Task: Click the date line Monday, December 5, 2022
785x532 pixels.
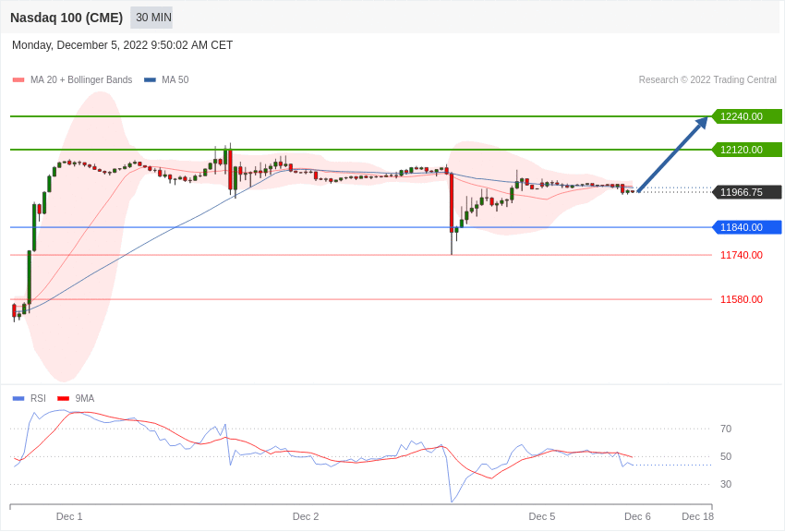Action: pos(122,45)
